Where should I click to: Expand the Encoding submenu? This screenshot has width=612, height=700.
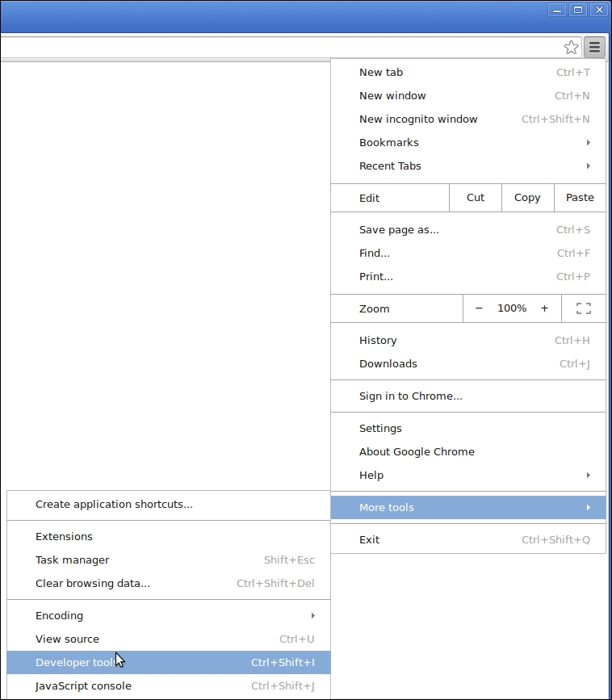click(169, 615)
